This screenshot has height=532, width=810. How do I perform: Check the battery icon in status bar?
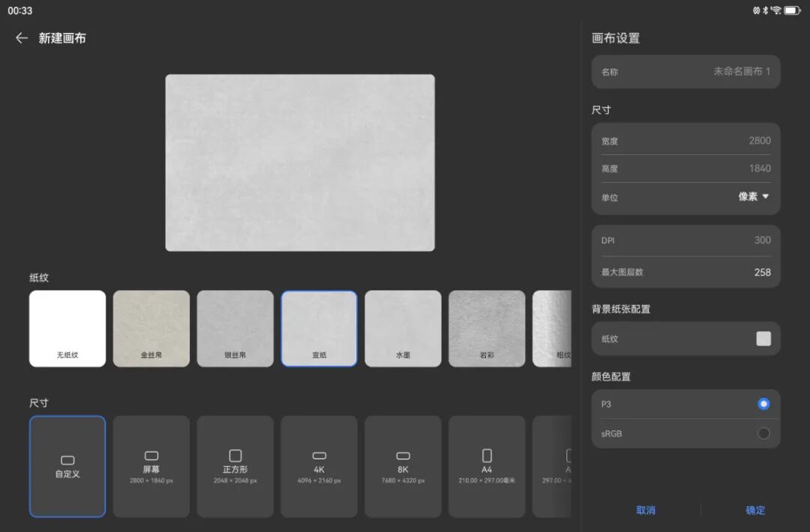click(792, 10)
